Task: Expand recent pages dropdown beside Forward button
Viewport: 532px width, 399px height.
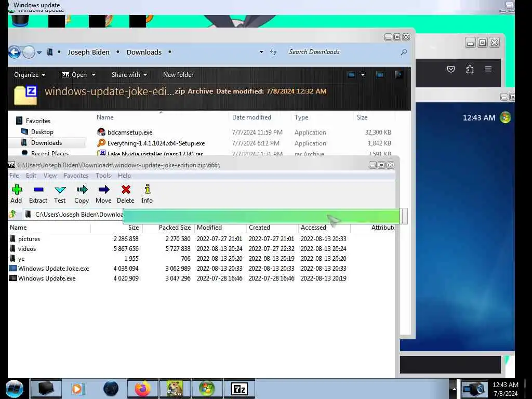Action: coord(39,52)
